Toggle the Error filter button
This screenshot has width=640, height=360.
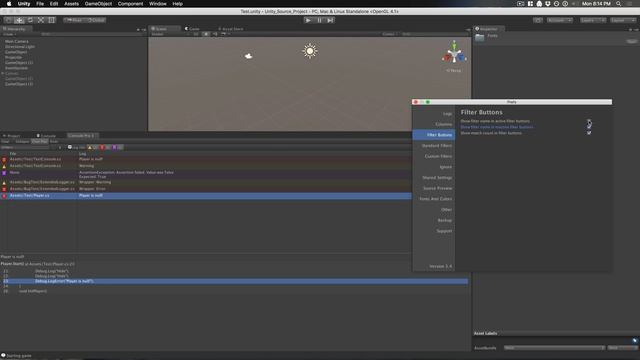coord(105,147)
